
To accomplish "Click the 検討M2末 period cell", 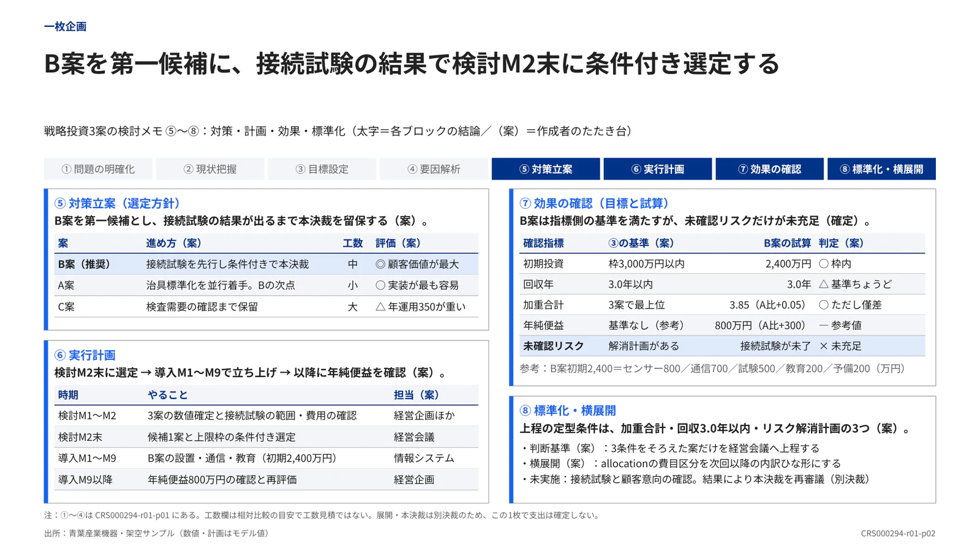I will (x=80, y=437).
